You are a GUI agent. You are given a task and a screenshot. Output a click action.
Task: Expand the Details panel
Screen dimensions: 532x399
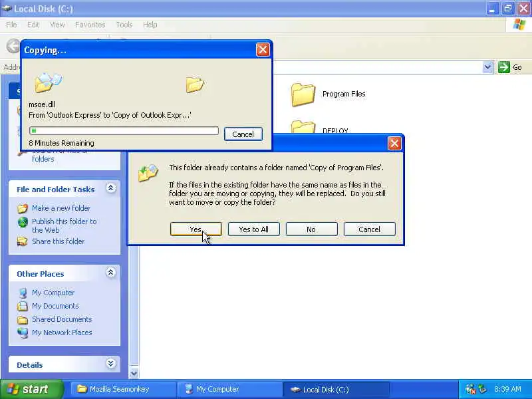coord(110,364)
